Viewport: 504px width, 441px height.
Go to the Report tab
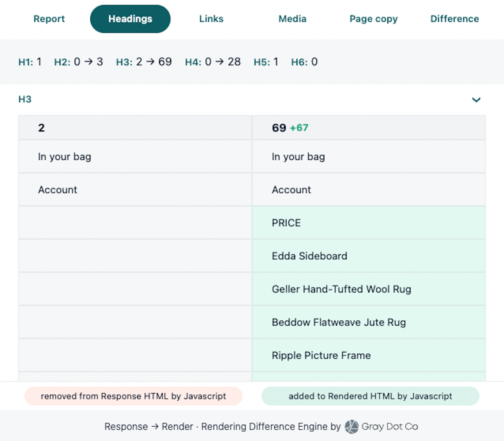click(49, 19)
